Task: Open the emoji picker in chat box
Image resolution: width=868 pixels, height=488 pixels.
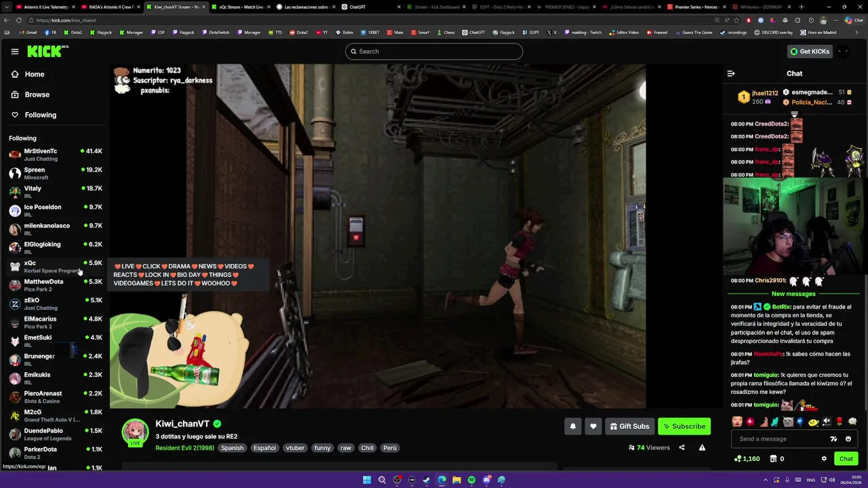Action: 848,439
